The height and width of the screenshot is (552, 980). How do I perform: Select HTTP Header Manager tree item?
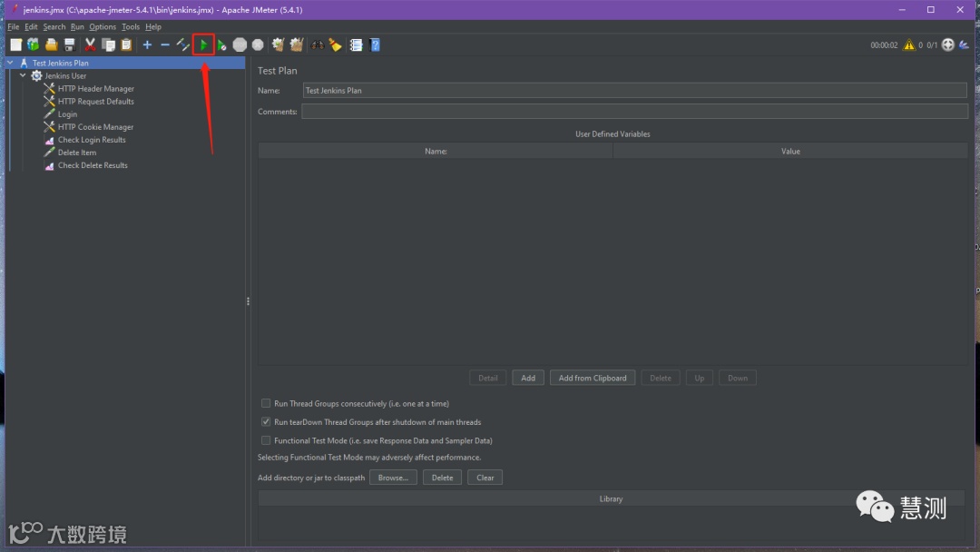[95, 89]
